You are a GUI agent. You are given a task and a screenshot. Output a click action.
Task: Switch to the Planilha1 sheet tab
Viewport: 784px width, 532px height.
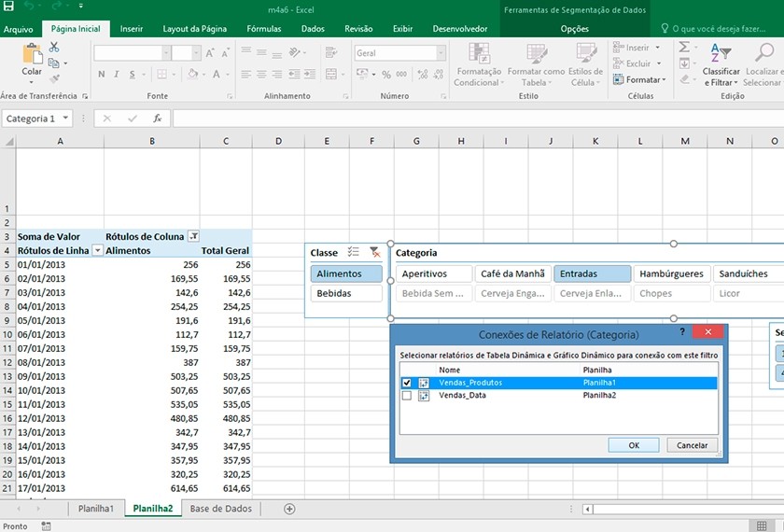pos(95,509)
